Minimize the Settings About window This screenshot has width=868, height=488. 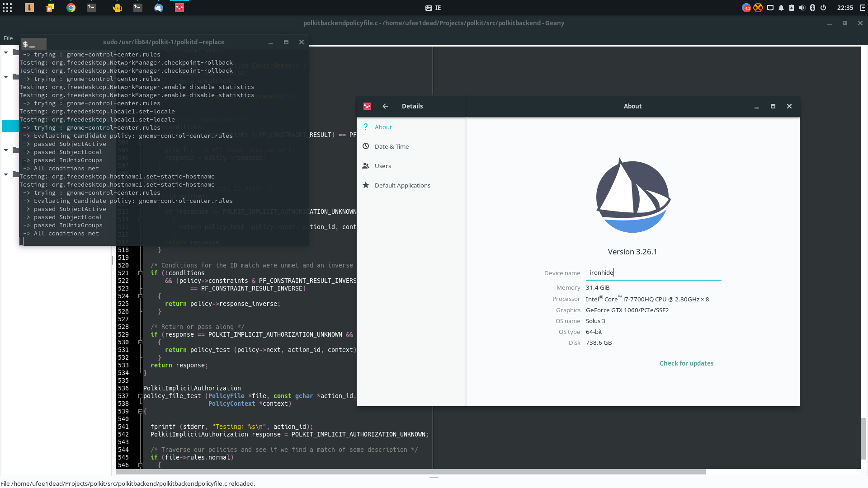tap(757, 106)
